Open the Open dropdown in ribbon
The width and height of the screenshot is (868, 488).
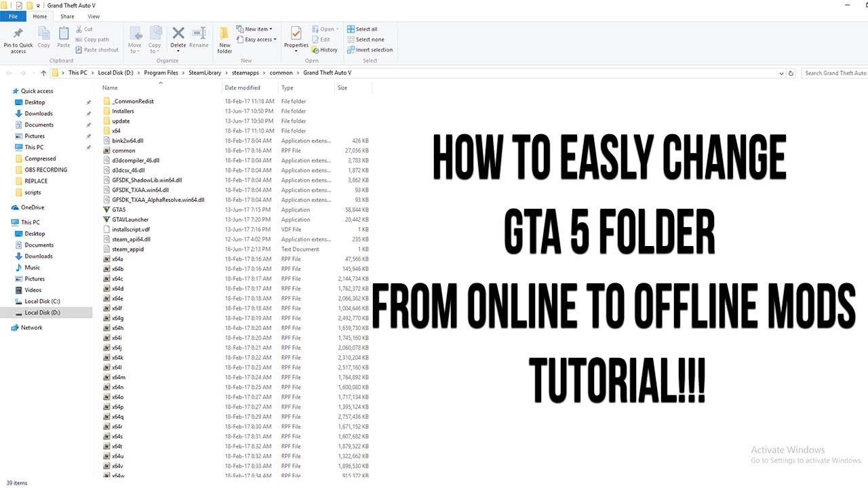pos(325,30)
